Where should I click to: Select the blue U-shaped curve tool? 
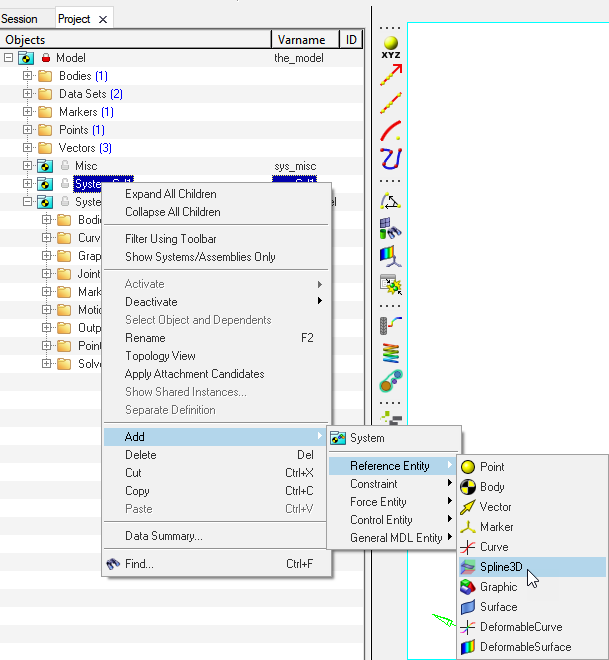coord(390,158)
